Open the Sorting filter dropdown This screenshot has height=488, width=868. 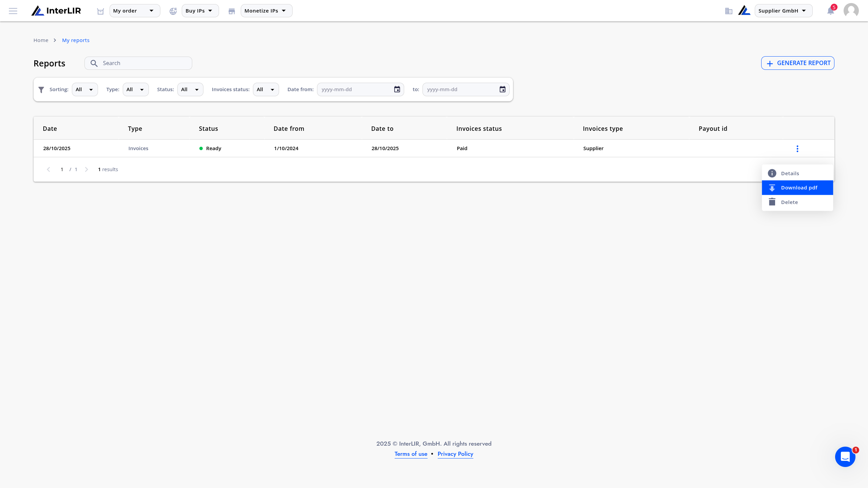tap(85, 89)
